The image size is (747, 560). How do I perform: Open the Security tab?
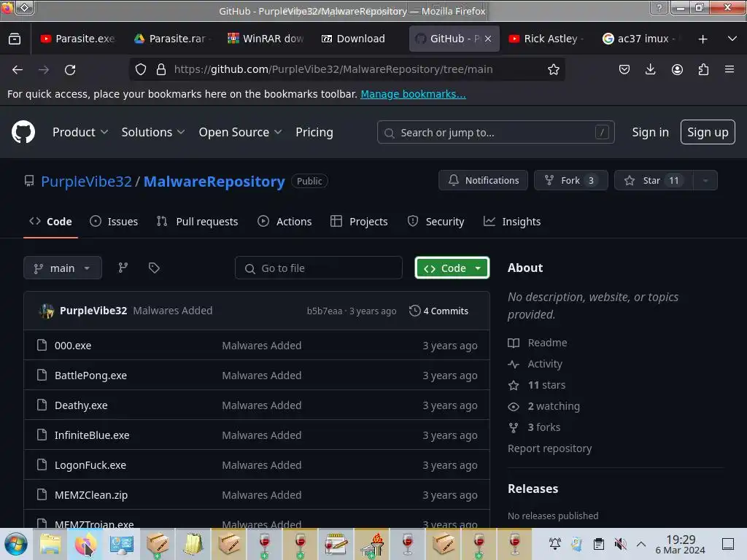[436, 222]
